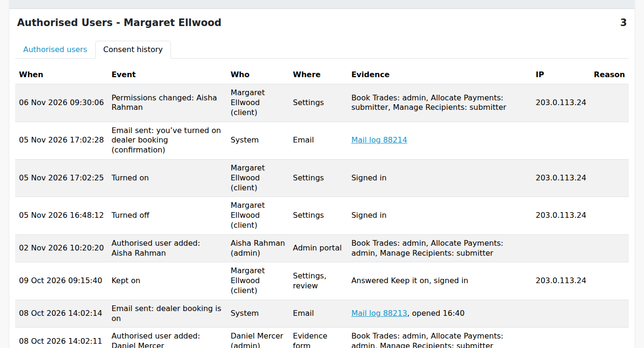
Task: Click the IP column header
Action: [540, 75]
